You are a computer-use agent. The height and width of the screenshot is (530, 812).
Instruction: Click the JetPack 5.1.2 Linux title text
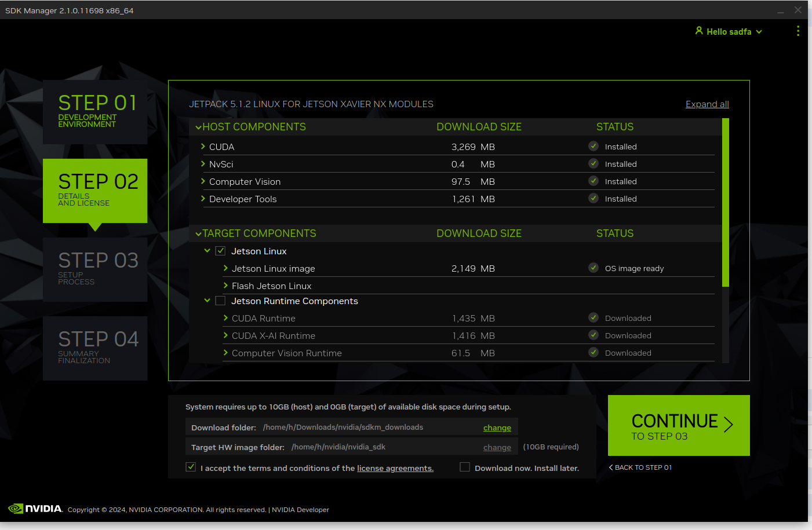(x=311, y=104)
